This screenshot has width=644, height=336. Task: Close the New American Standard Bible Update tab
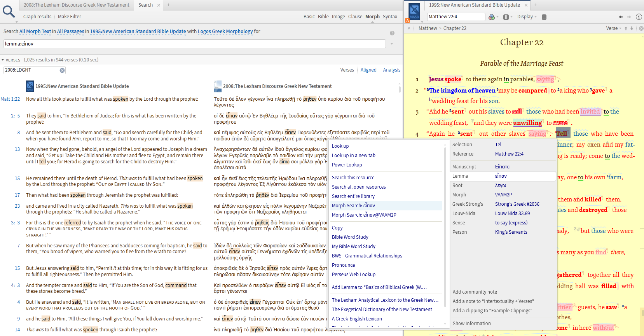[526, 5]
